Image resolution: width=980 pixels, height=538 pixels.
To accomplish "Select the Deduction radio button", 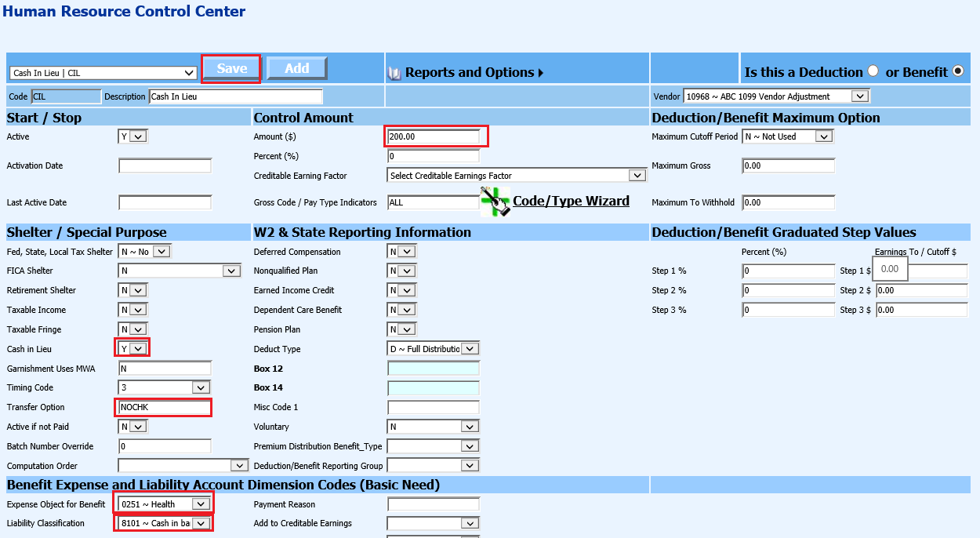I will point(873,71).
